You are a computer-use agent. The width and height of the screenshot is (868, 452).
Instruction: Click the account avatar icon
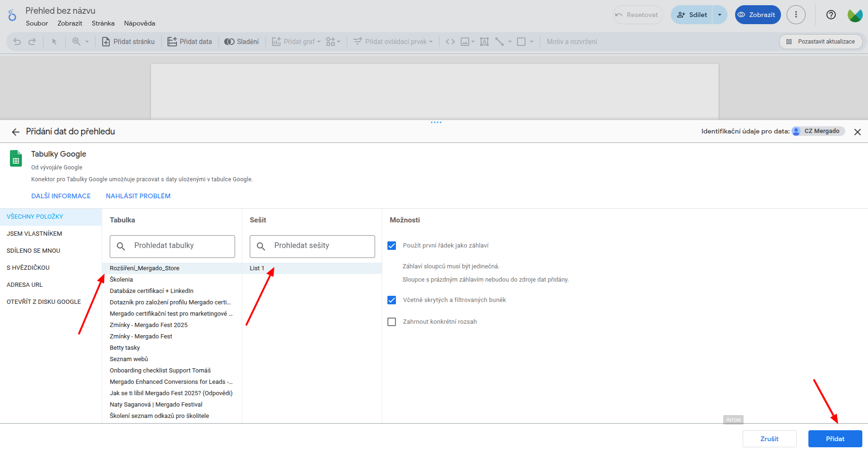(x=855, y=15)
